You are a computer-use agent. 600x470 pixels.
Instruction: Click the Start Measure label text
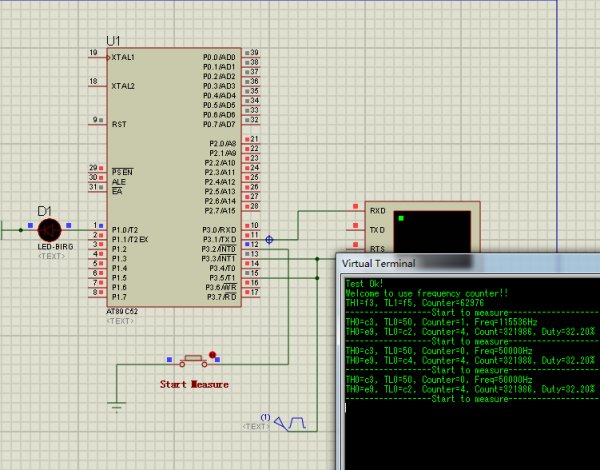coord(195,384)
